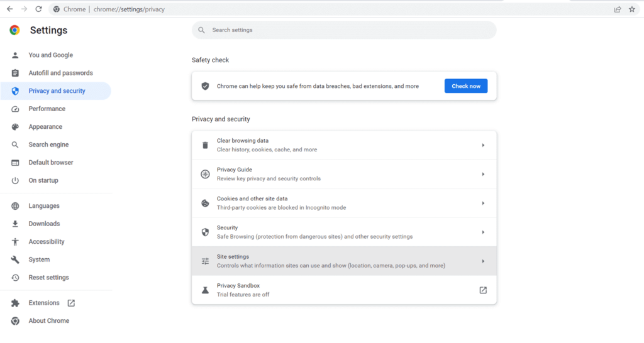Open On startup settings
Image resolution: width=644 pixels, height=343 pixels.
point(55,180)
